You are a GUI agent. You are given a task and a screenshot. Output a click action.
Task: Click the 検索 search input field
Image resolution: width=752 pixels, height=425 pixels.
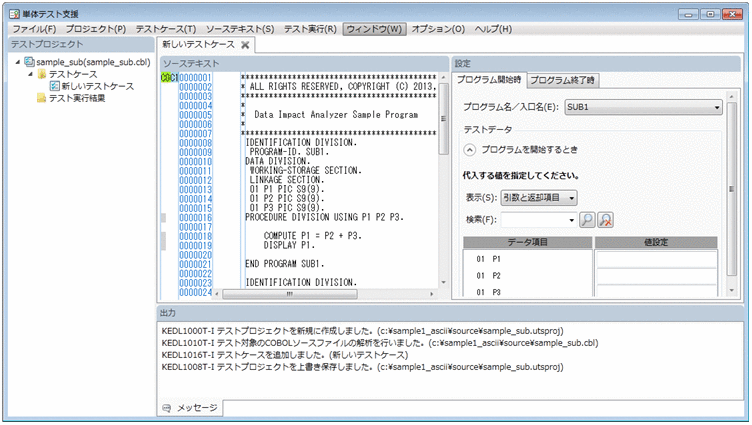pyautogui.click(x=534, y=220)
